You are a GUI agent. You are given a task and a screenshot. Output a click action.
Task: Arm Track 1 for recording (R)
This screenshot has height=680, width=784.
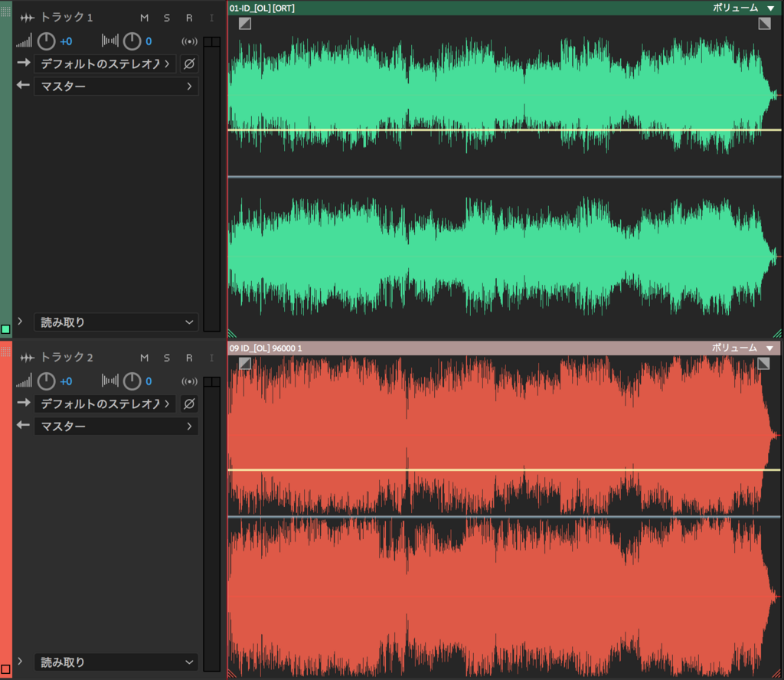coord(189,18)
